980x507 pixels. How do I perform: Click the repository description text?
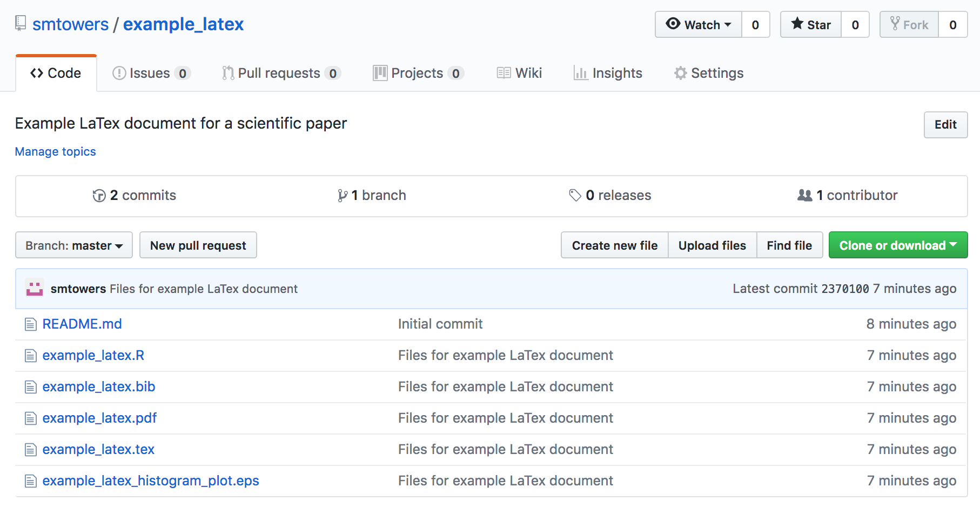click(x=181, y=124)
